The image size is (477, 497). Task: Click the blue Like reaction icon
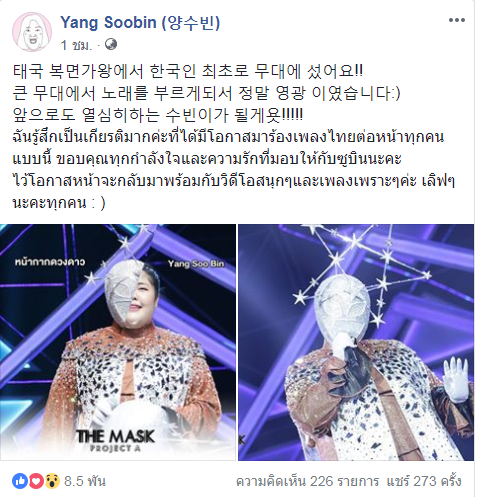20,481
